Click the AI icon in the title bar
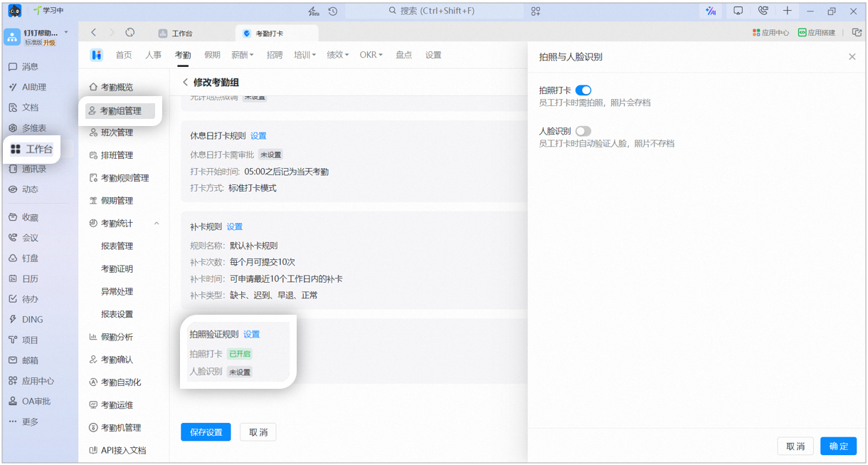The image size is (868, 465). [711, 11]
